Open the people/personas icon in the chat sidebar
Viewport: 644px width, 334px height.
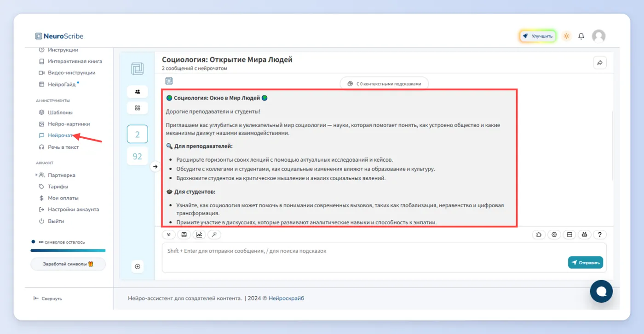click(137, 91)
